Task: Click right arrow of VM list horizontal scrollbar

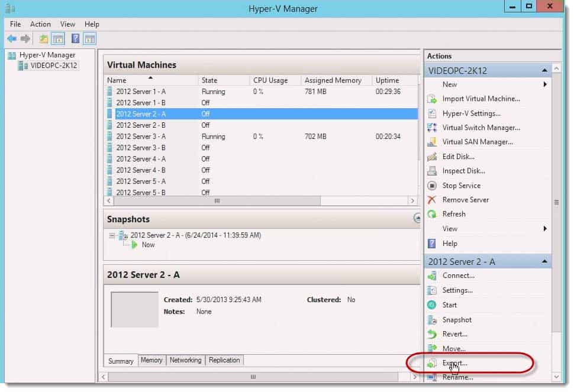Action: click(x=412, y=201)
